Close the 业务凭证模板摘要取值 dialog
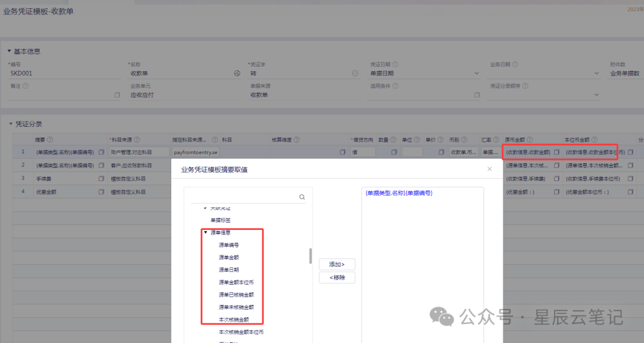Image resolution: width=644 pixels, height=343 pixels. (x=490, y=169)
